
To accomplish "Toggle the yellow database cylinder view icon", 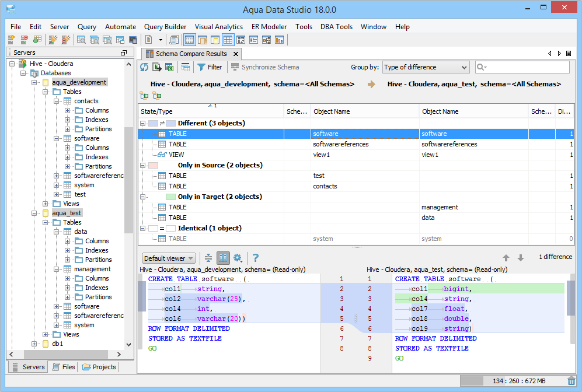I will [215, 40].
